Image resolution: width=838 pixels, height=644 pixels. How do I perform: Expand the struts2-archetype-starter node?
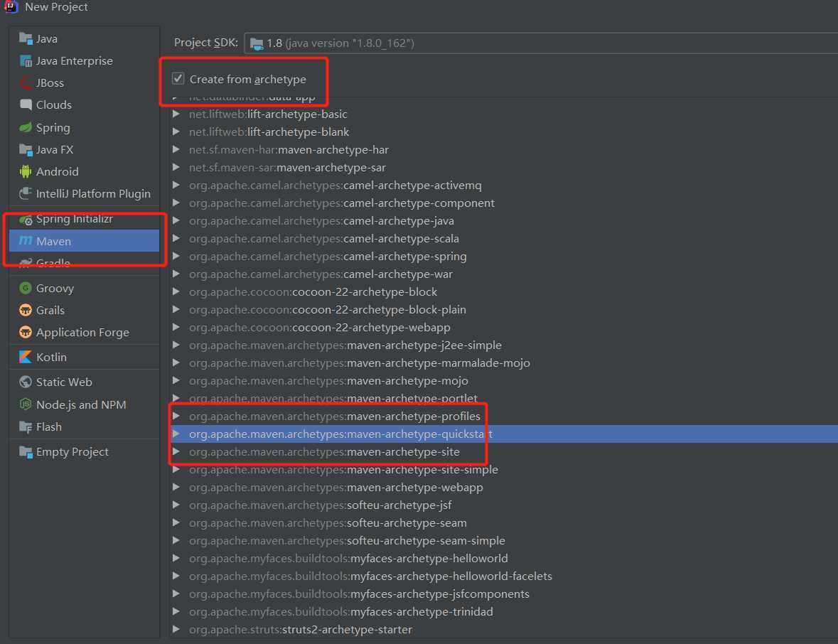coord(176,629)
